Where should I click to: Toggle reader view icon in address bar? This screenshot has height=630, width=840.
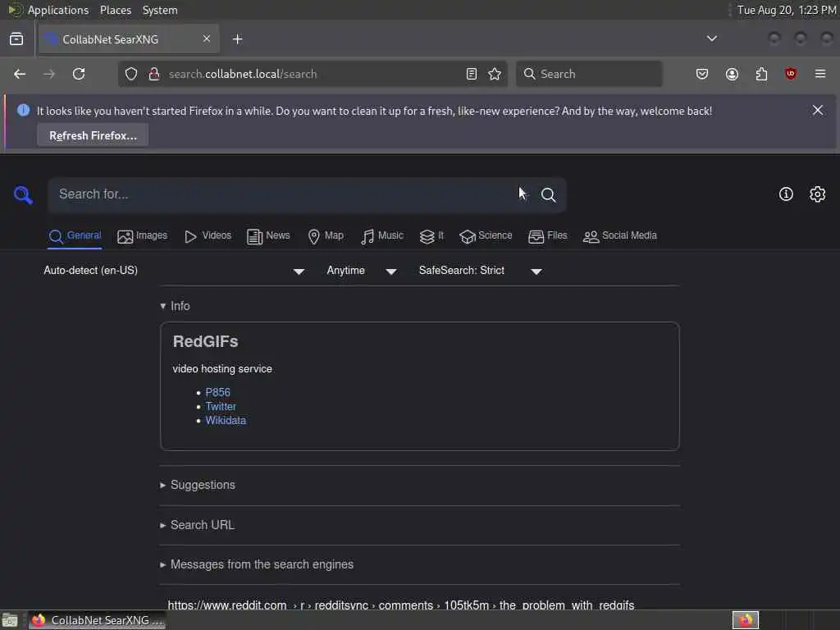coord(472,74)
